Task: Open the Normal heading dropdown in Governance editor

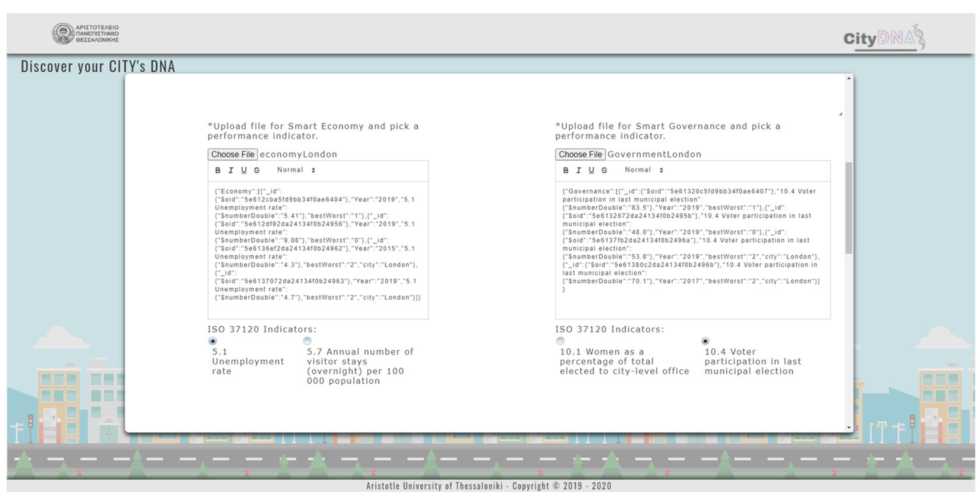Action: 643,170
